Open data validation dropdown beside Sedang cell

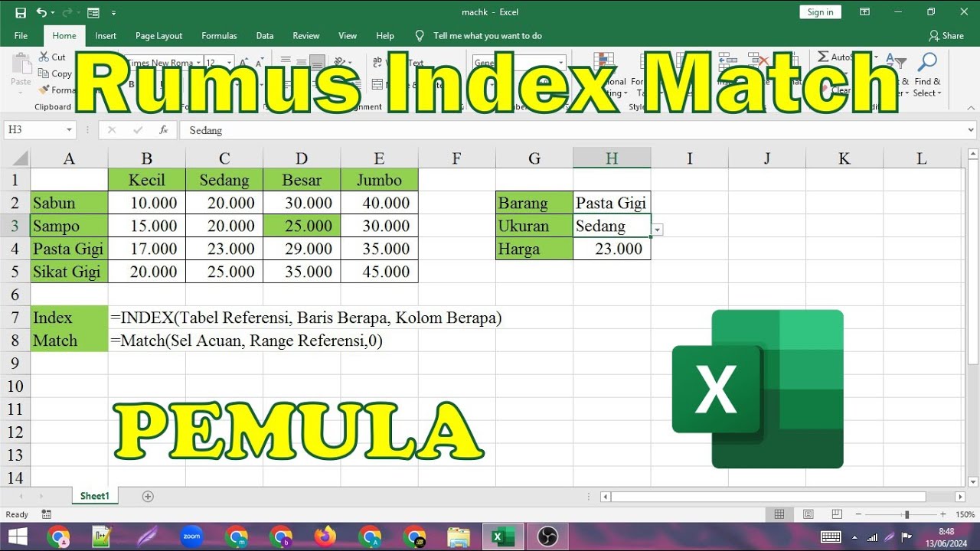(x=658, y=230)
